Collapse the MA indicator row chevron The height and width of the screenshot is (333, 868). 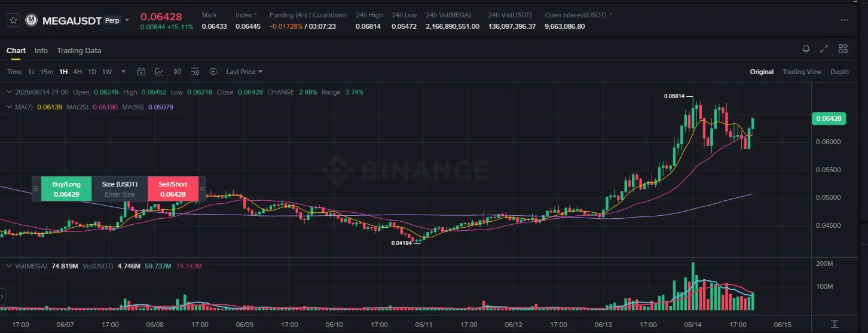9,106
